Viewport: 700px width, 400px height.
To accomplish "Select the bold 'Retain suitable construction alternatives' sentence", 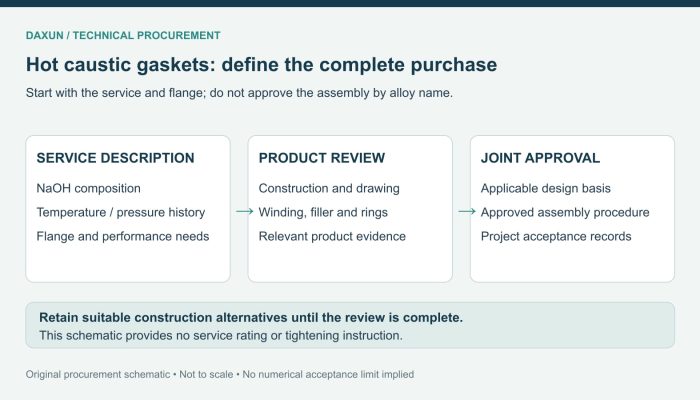I will tap(251, 318).
